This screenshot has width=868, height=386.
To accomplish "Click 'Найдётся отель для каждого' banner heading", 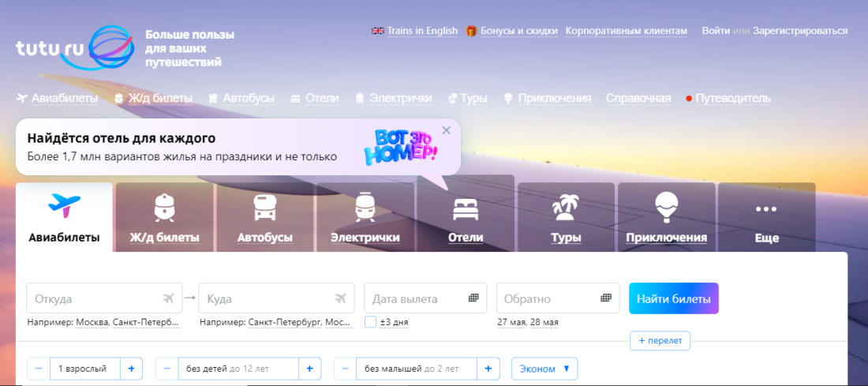I will (x=122, y=138).
